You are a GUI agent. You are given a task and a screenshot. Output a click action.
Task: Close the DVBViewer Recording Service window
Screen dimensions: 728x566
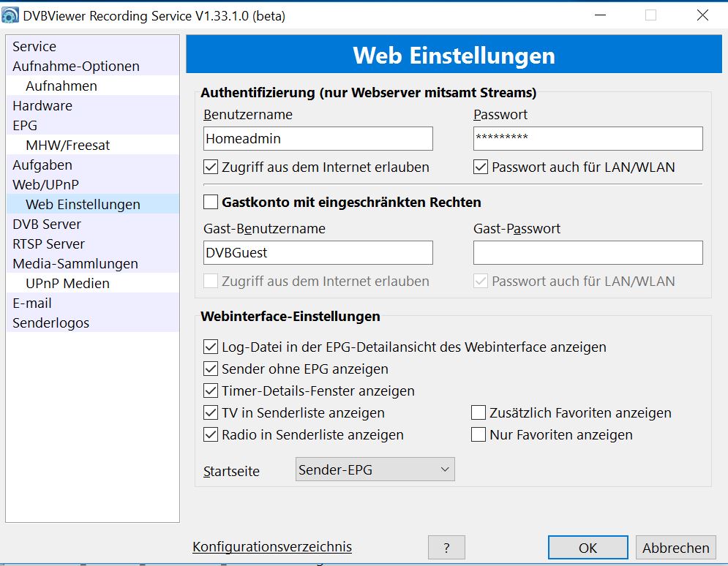tap(702, 15)
